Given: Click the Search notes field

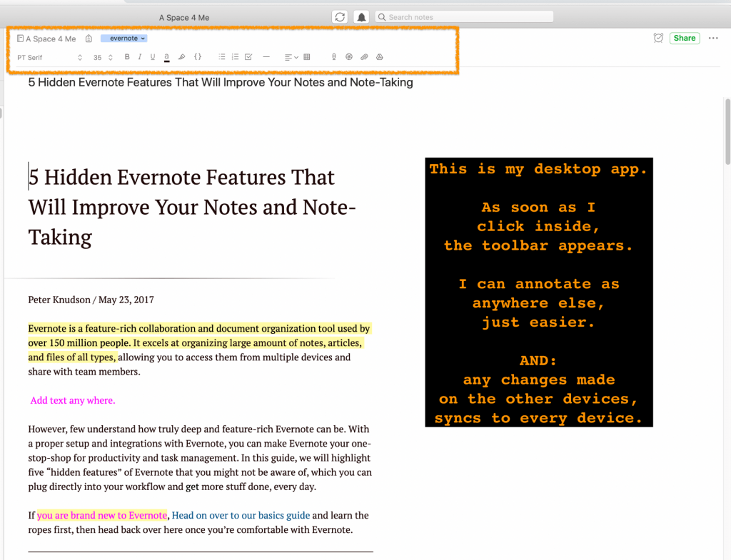Looking at the screenshot, I should pos(464,17).
